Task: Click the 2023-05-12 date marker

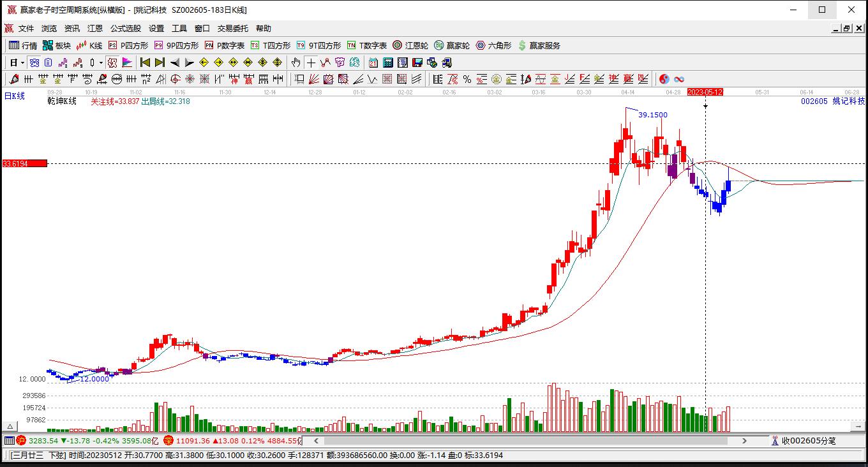Action: (x=705, y=92)
